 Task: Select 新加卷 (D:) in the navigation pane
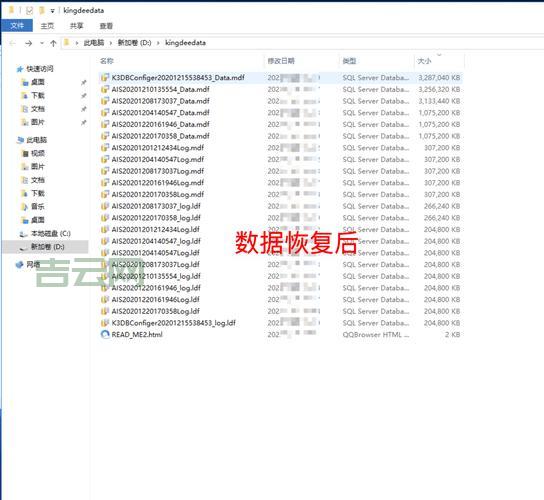pos(48,247)
